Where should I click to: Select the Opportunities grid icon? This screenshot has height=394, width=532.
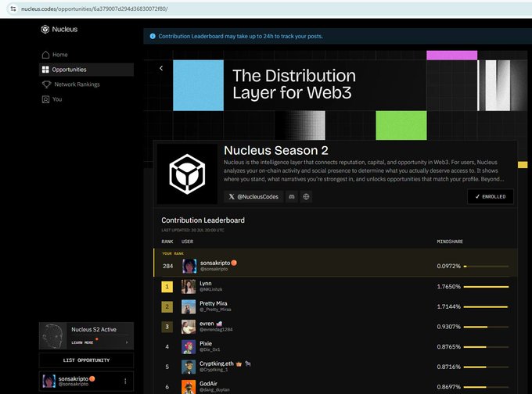(45, 70)
